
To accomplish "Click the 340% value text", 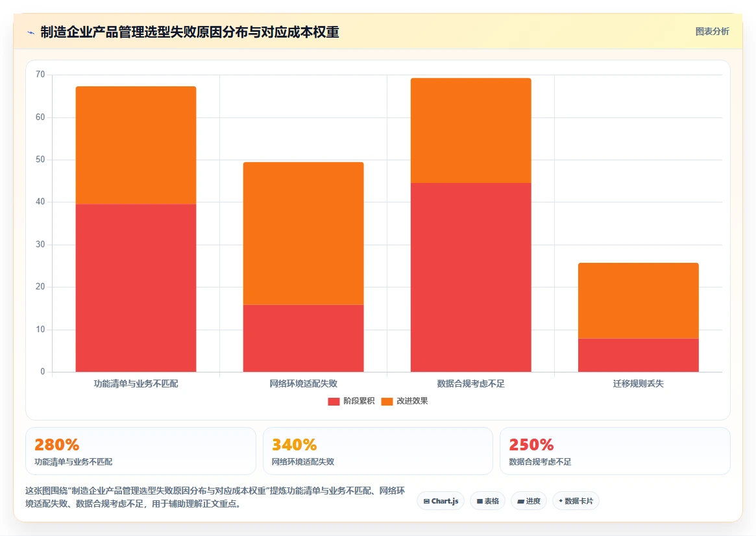I will click(294, 445).
